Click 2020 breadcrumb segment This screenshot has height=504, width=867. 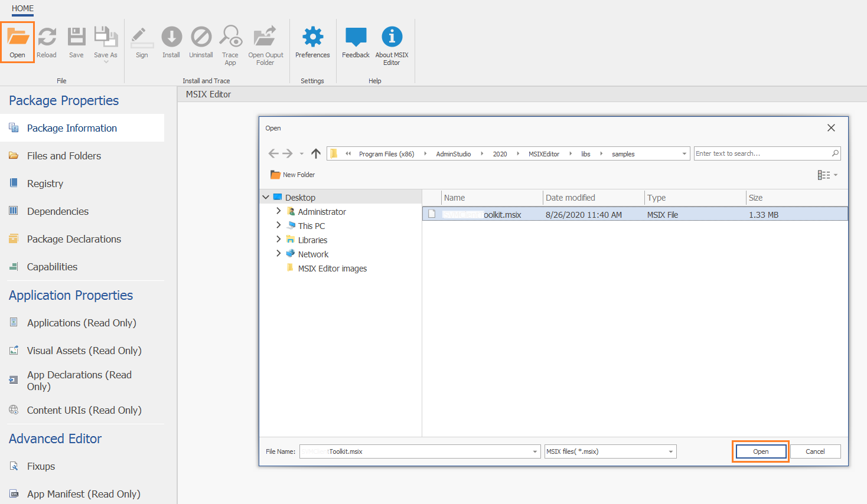tap(500, 154)
